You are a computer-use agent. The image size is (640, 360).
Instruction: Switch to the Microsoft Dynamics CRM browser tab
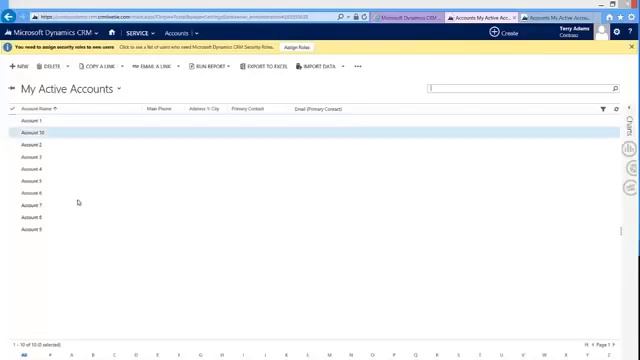408,18
